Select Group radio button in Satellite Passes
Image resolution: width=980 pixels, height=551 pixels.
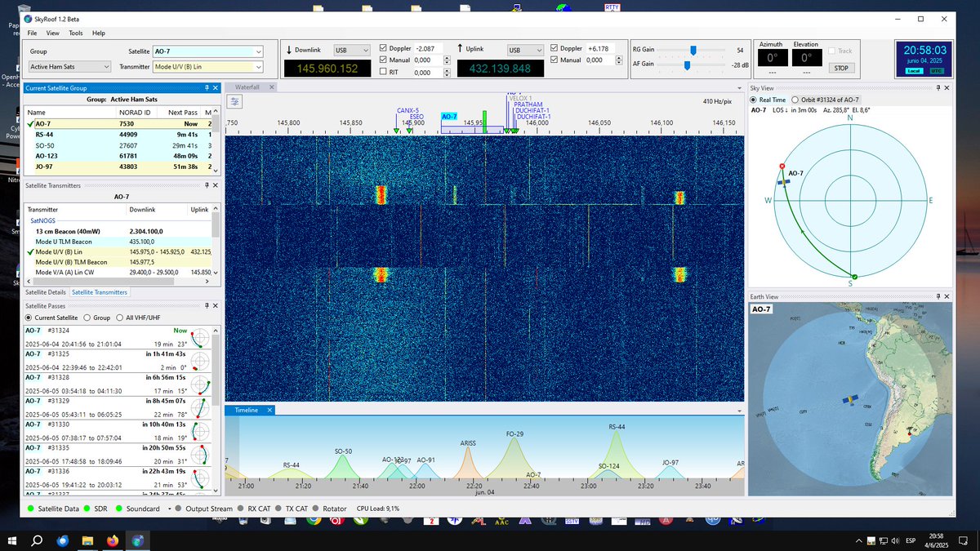coord(87,318)
